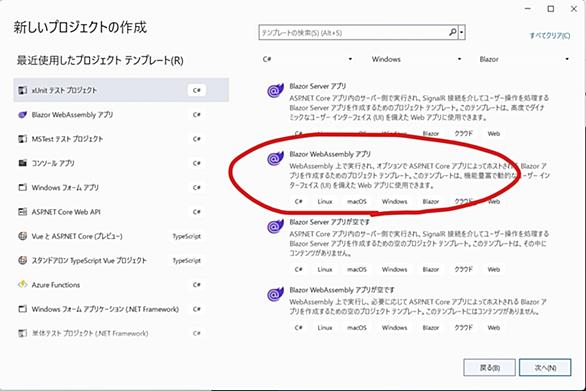Screen dimensions: 586x391
Task: Choose the Blazor Server アプリ template title
Action: pos(318,86)
